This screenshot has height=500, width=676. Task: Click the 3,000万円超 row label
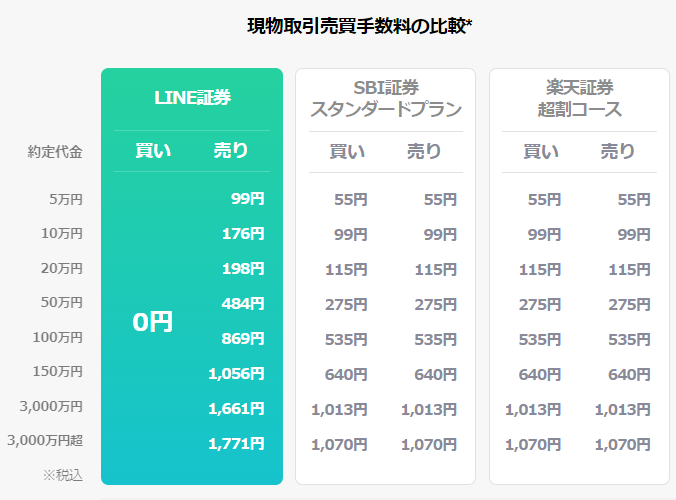coord(45,441)
